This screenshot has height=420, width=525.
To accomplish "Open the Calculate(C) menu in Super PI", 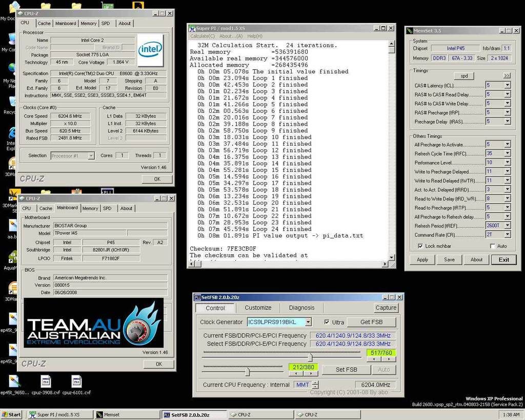I will [x=203, y=36].
